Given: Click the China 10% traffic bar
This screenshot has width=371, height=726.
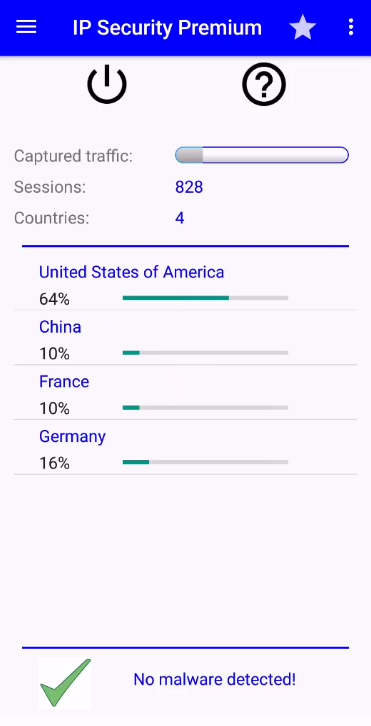Looking at the screenshot, I should (x=205, y=353).
